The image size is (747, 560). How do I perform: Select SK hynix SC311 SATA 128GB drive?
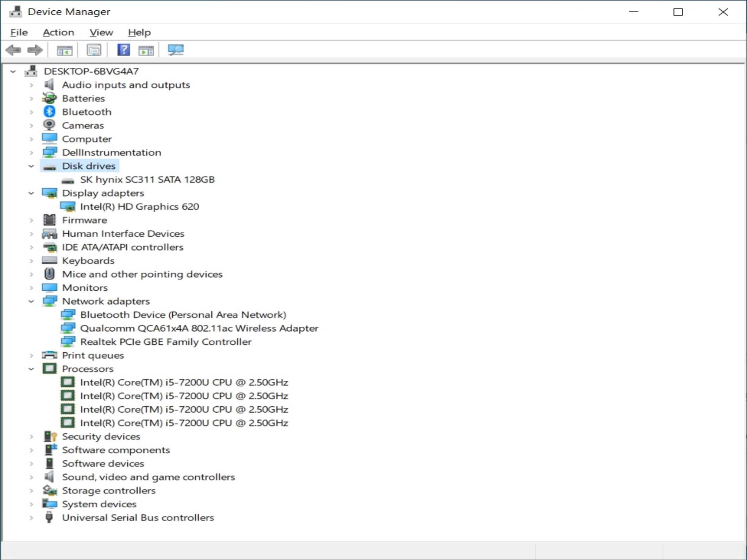click(147, 180)
